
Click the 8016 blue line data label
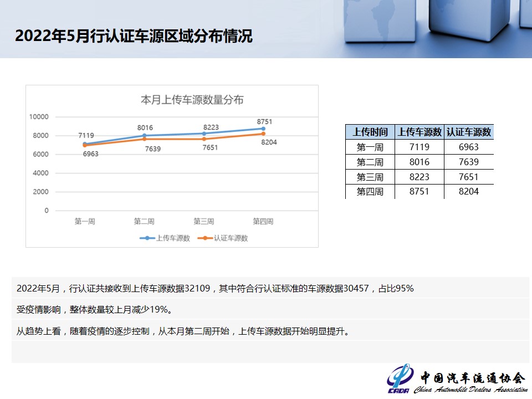point(145,127)
